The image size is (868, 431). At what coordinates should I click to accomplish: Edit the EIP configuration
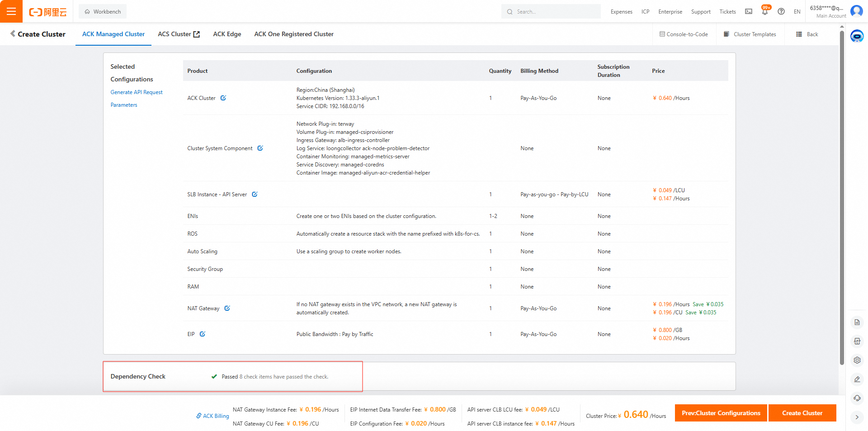point(203,334)
